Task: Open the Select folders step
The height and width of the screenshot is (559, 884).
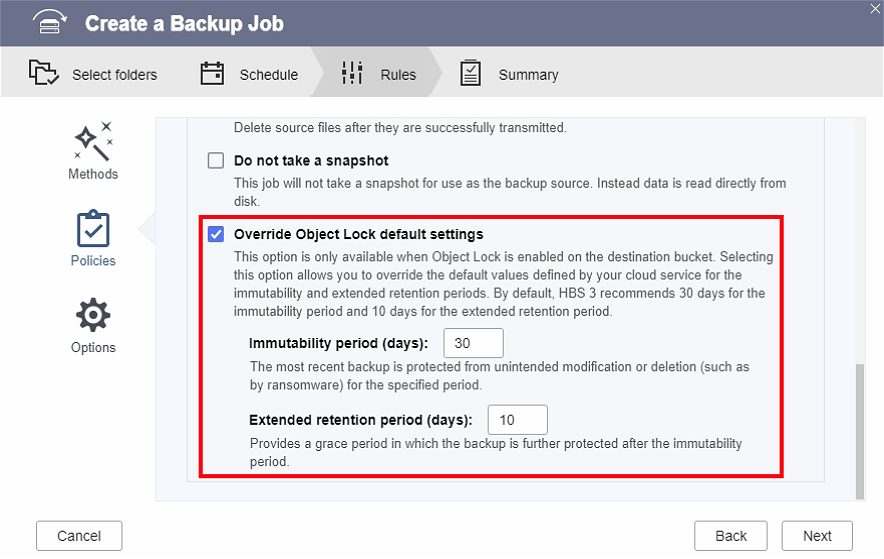Action: coord(114,75)
